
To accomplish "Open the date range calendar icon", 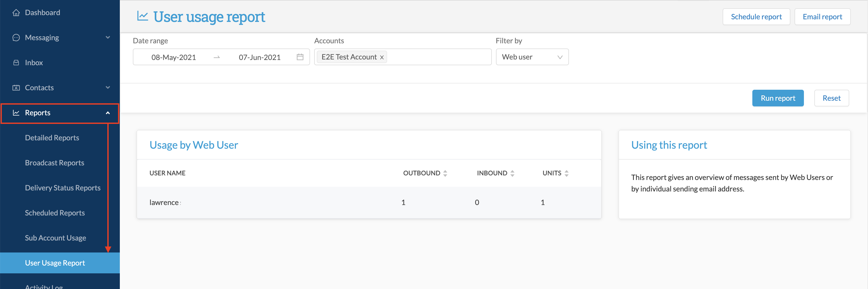I will (x=300, y=57).
